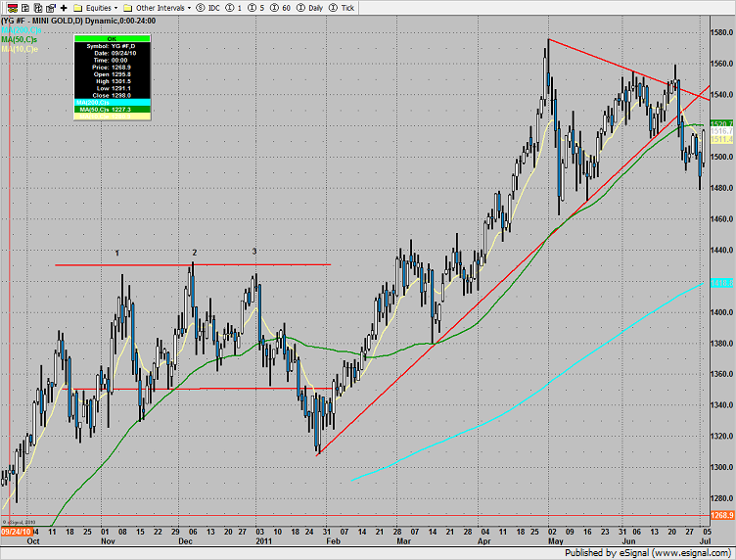The height and width of the screenshot is (560, 736).
Task: Click the yellow MA(10,C)e row in data box
Action: coord(113,116)
